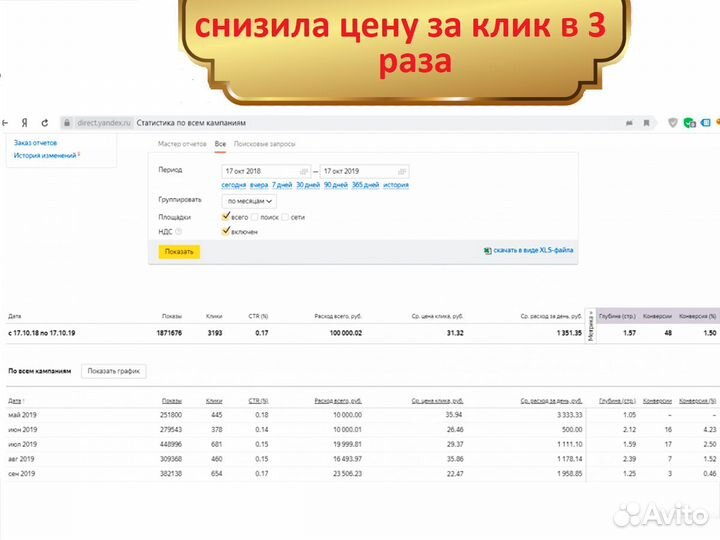Open the 'Поисковые запросы' tab
Image resolution: width=720 pixels, height=540 pixels.
[264, 144]
